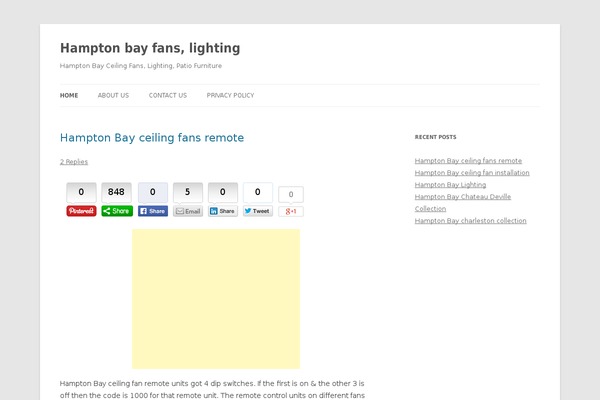Screen dimensions: 600x400
Task: Open recent post Hampton Bay Chateau Deville Collection
Action: click(463, 202)
